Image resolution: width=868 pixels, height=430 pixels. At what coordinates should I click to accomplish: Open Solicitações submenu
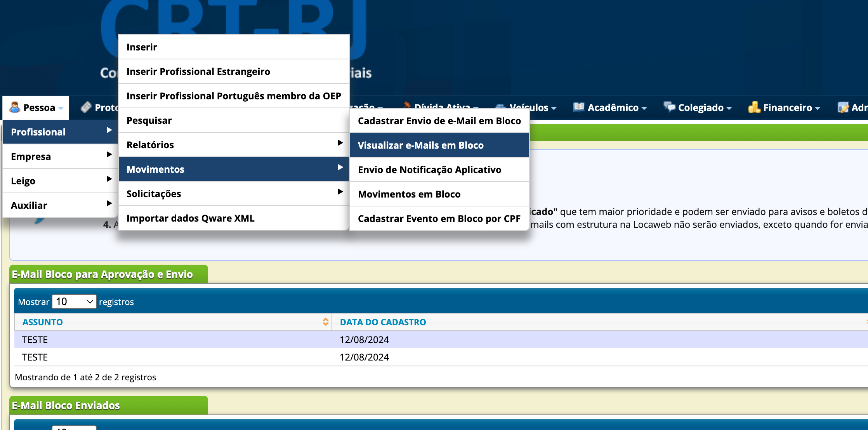pyautogui.click(x=234, y=194)
